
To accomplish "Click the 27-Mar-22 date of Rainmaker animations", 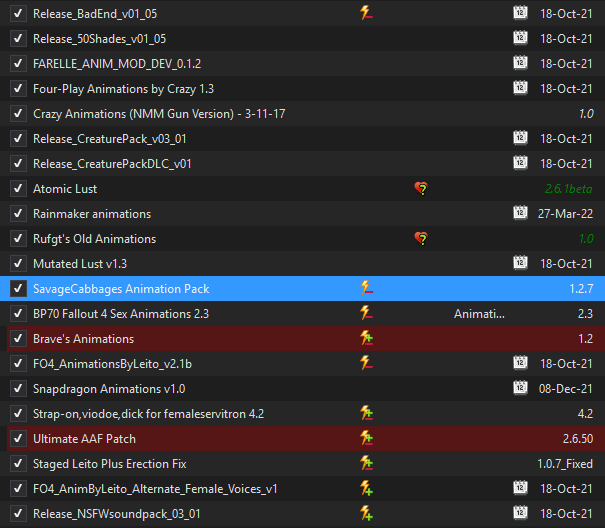I will click(565, 214).
